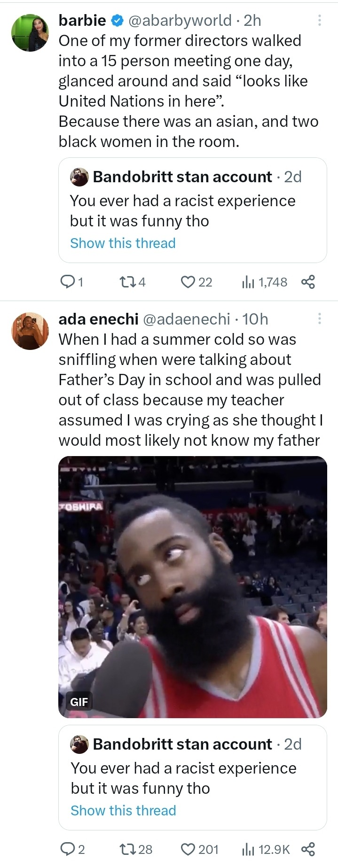Screen dimensions: 338x868
Task: Open the @abarbyworld handle
Action: [x=180, y=20]
